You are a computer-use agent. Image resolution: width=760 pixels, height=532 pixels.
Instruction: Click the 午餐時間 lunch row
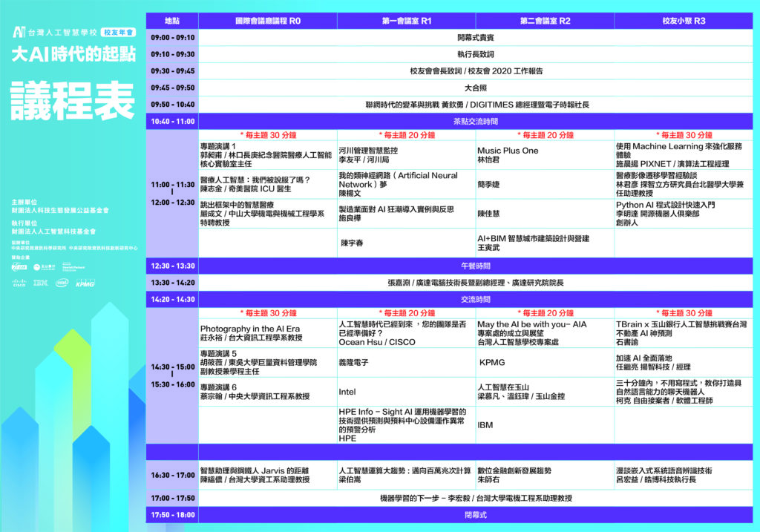(x=475, y=266)
